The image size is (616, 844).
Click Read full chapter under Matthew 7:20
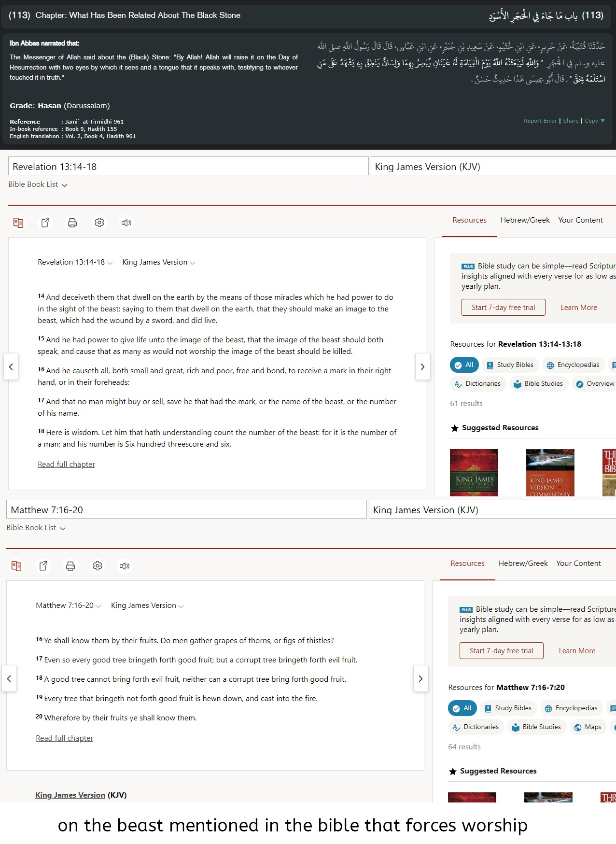click(x=64, y=738)
